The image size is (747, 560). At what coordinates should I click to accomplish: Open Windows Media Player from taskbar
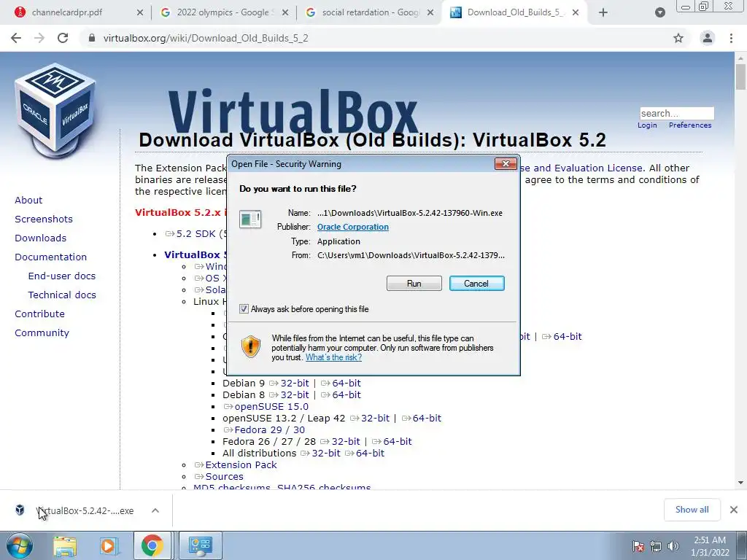[x=108, y=545]
